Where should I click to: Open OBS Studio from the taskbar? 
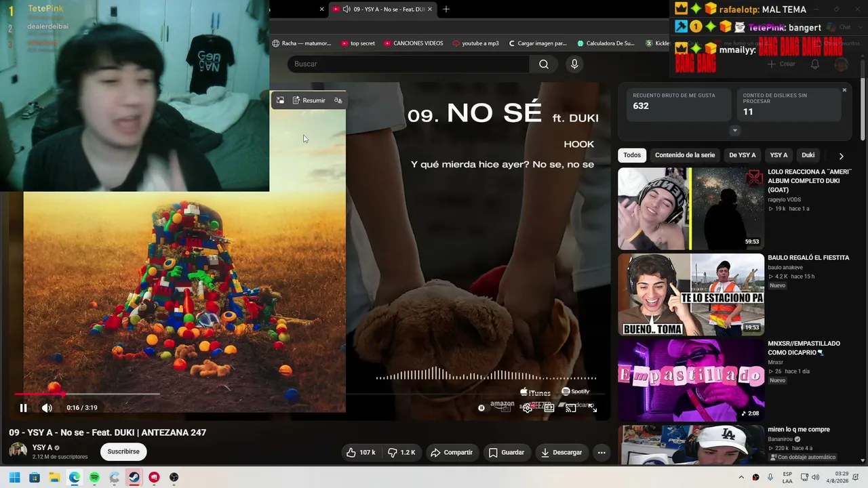[x=174, y=477]
